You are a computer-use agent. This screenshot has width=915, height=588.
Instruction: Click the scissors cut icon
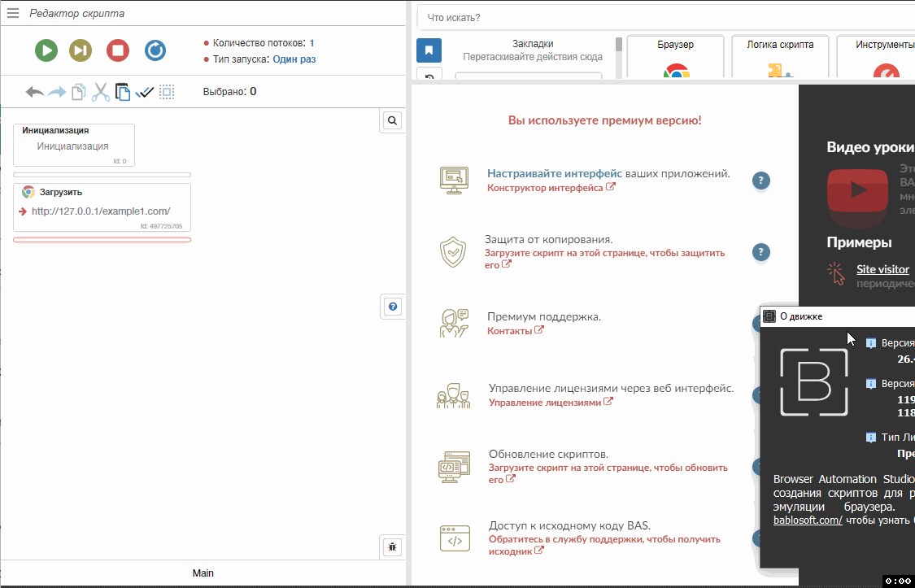point(100,92)
